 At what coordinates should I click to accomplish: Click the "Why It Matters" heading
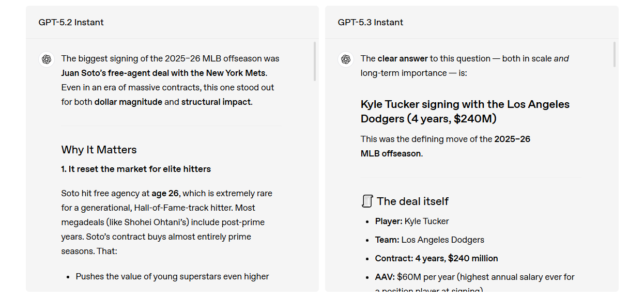coord(99,150)
